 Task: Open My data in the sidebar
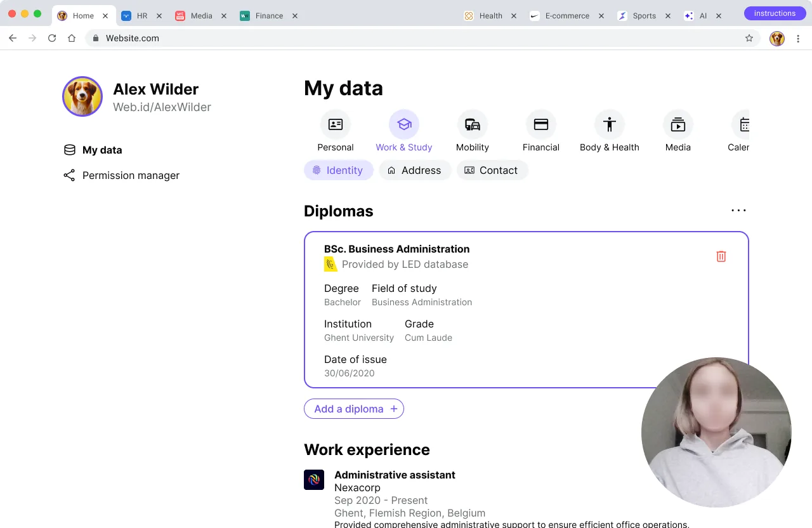[93, 150]
